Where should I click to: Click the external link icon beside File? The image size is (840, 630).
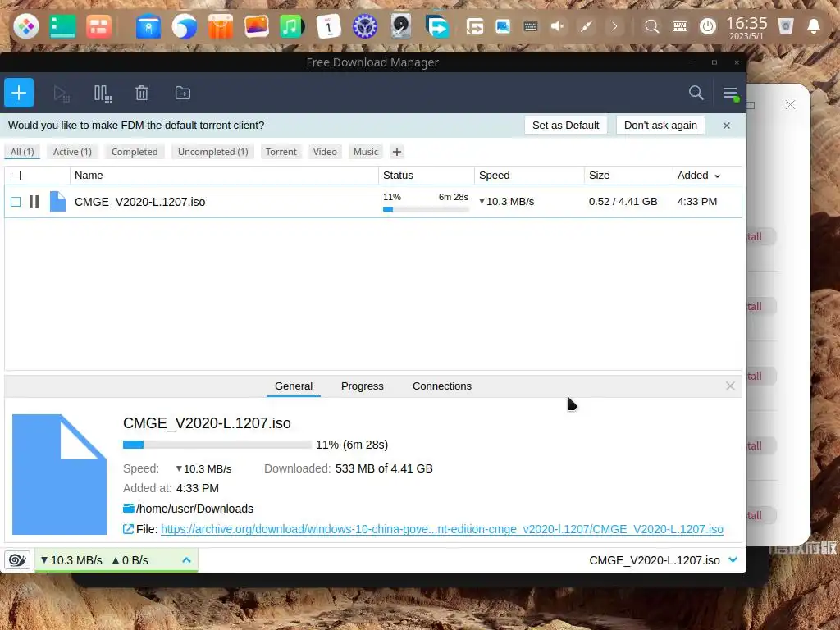128,529
